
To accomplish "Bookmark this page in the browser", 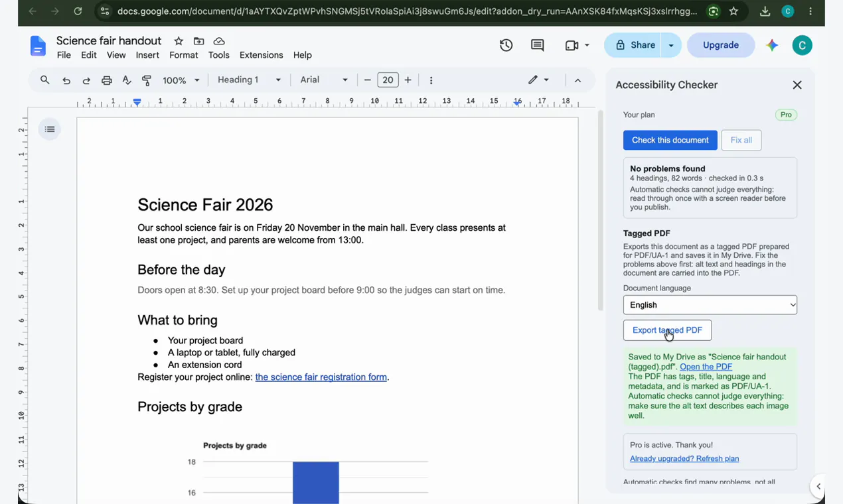I will coord(733,11).
